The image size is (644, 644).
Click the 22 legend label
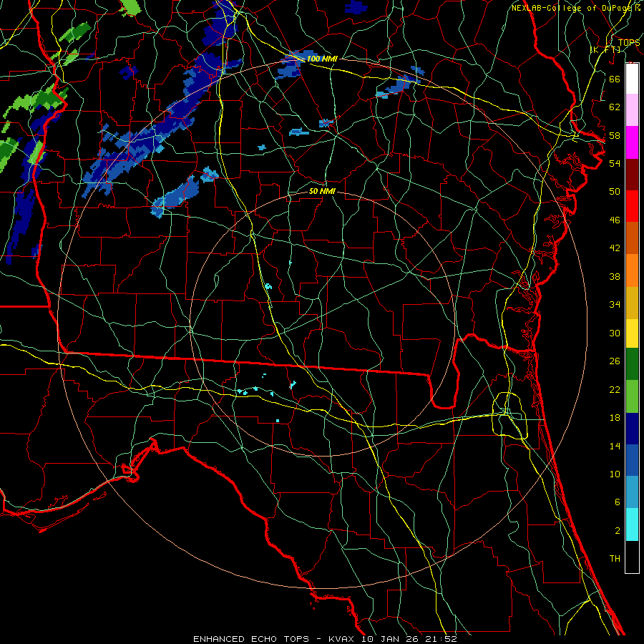tap(615, 390)
